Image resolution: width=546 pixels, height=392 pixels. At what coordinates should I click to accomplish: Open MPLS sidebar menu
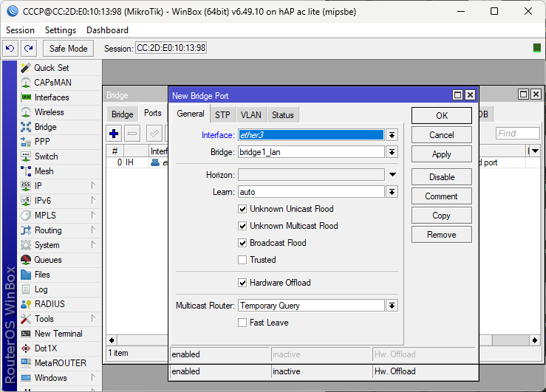pyautogui.click(x=60, y=216)
